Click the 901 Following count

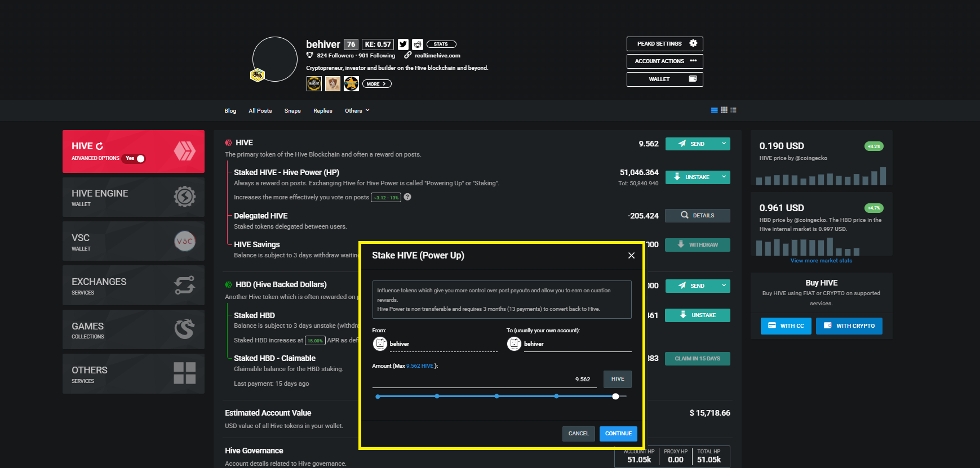click(377, 56)
